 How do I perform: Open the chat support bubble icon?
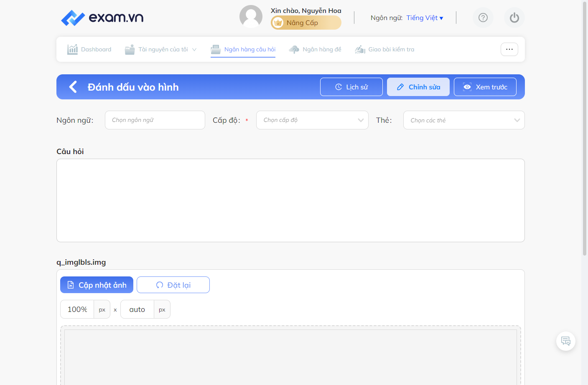pyautogui.click(x=566, y=341)
